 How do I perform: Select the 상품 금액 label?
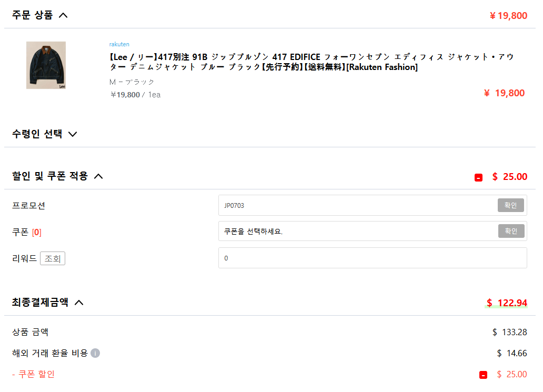[30, 332]
